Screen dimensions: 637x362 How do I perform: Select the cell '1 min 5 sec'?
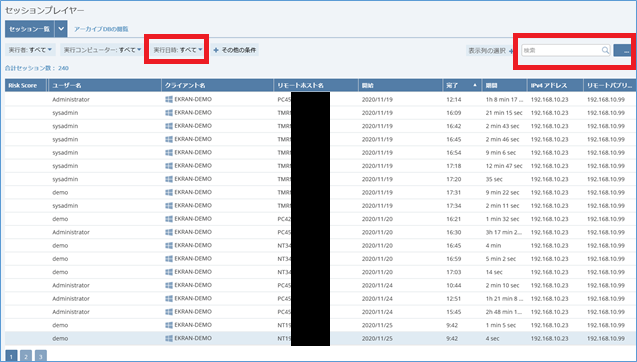point(500,325)
